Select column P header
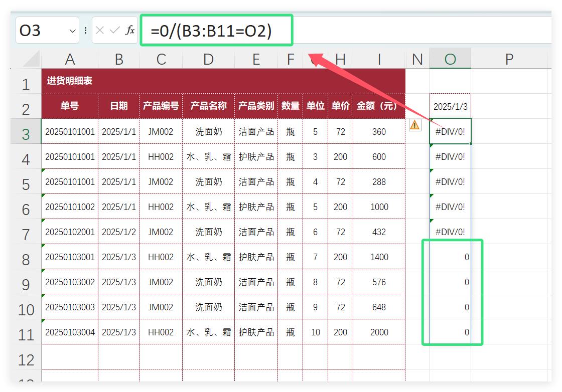Screen dimensions: 562x392 [509, 59]
